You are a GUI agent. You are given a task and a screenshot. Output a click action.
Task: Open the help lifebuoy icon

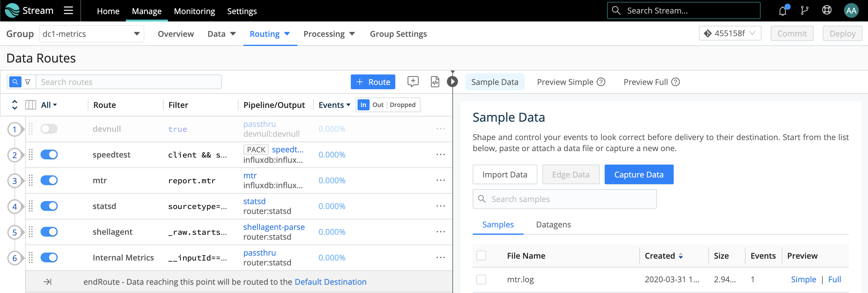[x=827, y=10]
